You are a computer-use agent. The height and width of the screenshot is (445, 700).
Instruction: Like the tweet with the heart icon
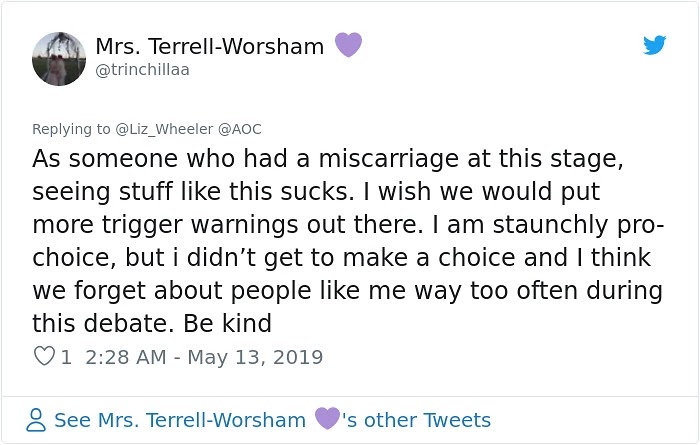pos(44,357)
